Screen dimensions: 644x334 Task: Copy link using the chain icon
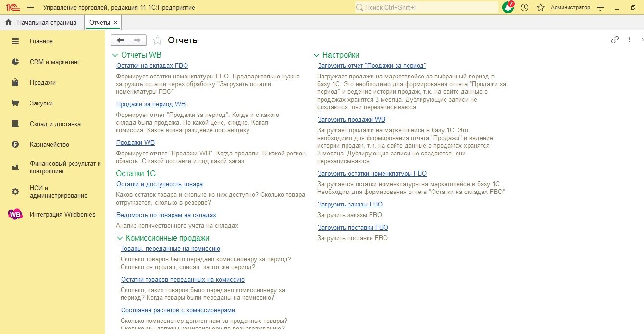click(615, 40)
